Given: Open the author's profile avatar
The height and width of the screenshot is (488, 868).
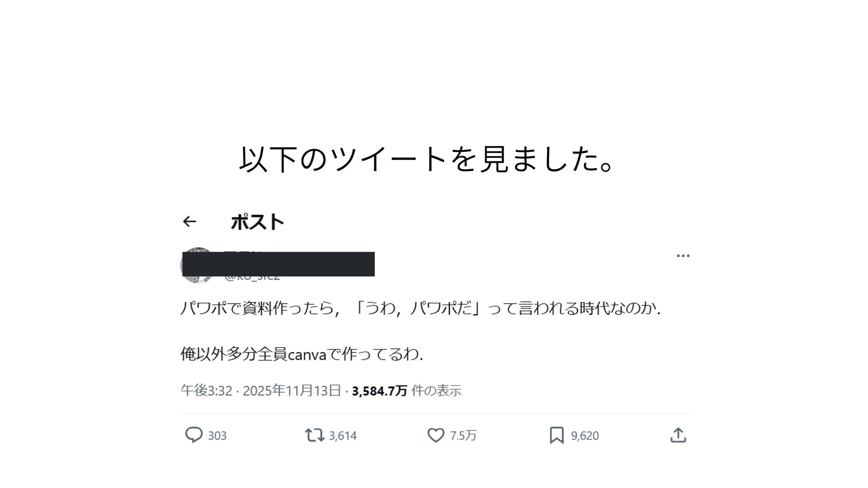Looking at the screenshot, I should pos(198,265).
